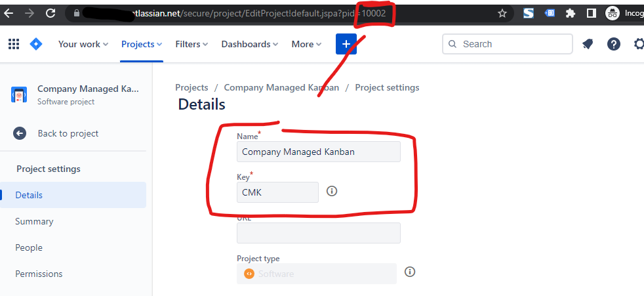Click the Name field Company Managed Kanban
Image resolution: width=644 pixels, height=296 pixels.
(319, 152)
